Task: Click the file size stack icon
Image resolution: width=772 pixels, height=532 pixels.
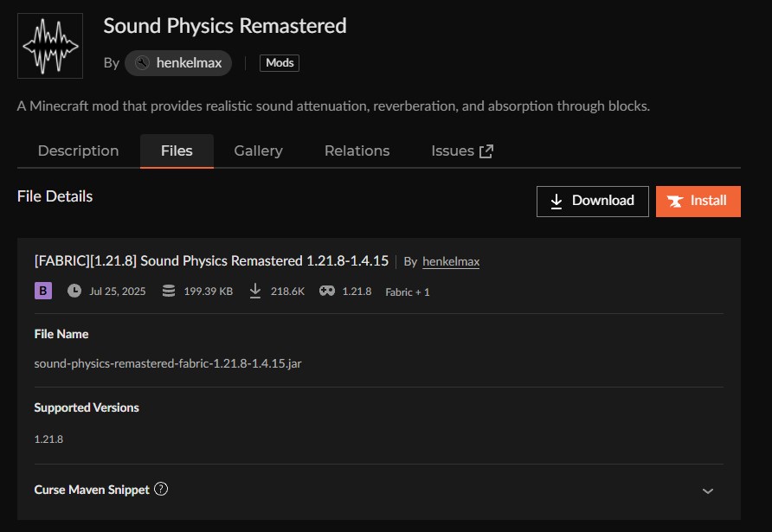Action: pos(169,292)
